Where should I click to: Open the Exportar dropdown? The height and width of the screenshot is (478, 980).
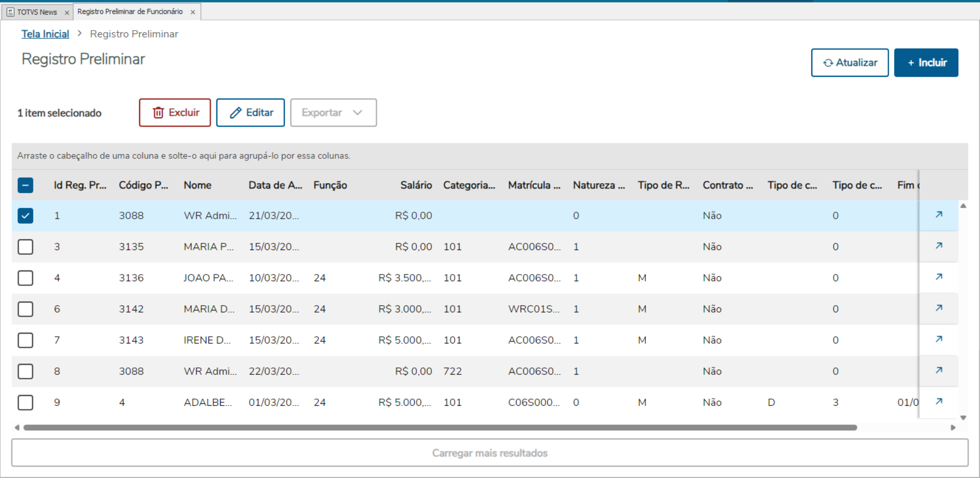333,113
